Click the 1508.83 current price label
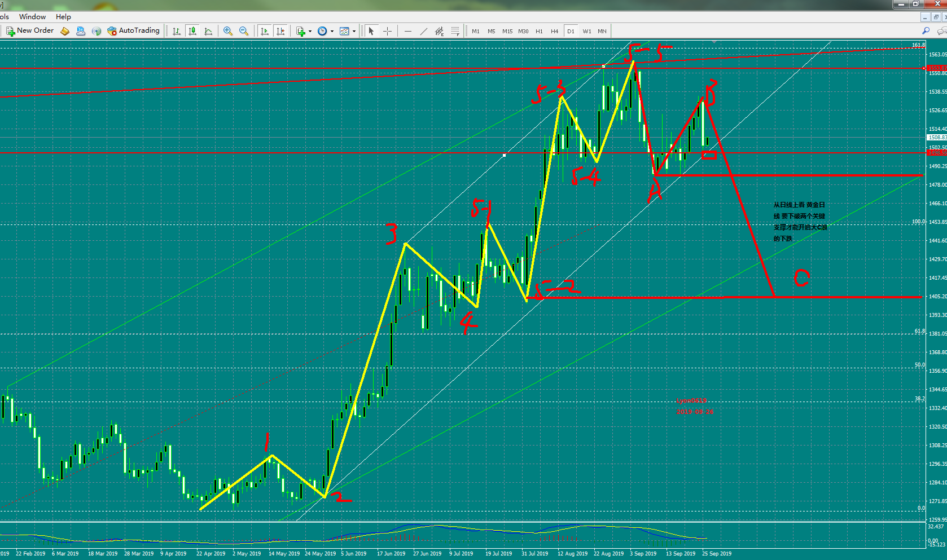This screenshot has width=947, height=560. point(937,138)
